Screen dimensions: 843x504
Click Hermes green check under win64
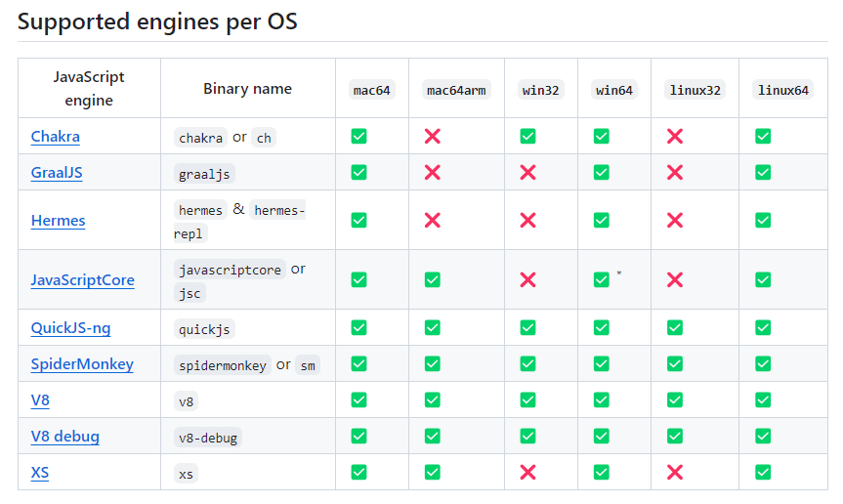(602, 221)
